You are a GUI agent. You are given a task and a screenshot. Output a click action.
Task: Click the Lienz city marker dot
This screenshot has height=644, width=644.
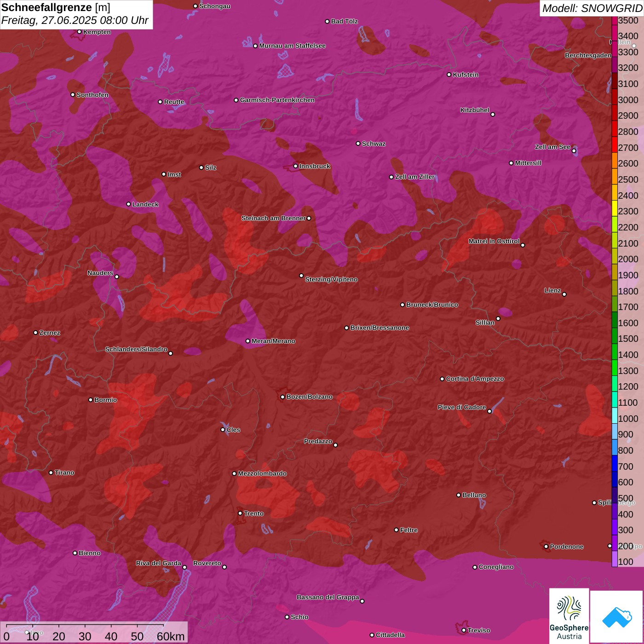click(564, 294)
